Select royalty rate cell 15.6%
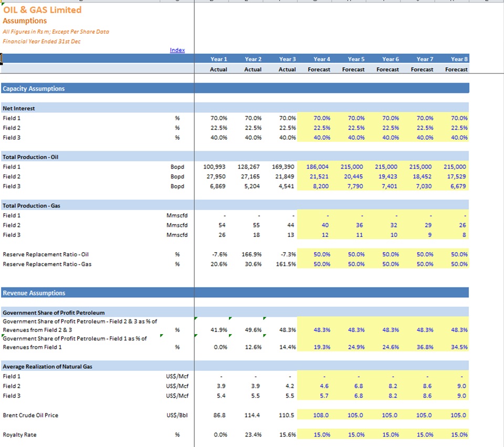 [288, 435]
